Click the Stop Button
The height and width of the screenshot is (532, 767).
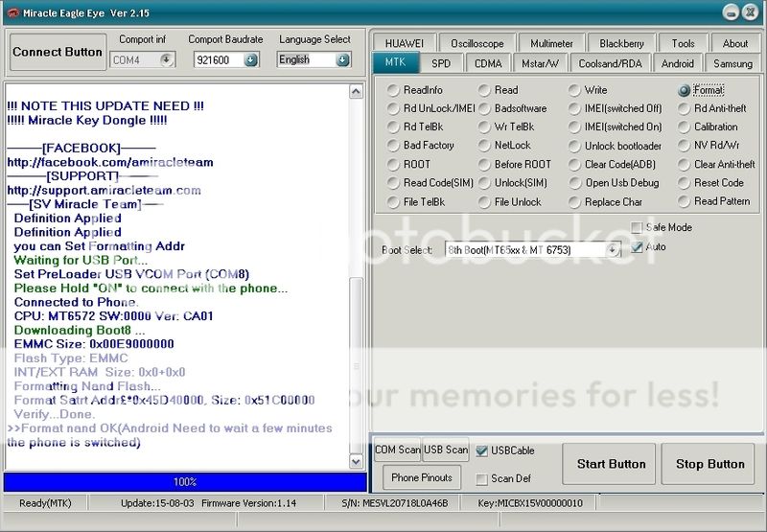[x=709, y=464]
